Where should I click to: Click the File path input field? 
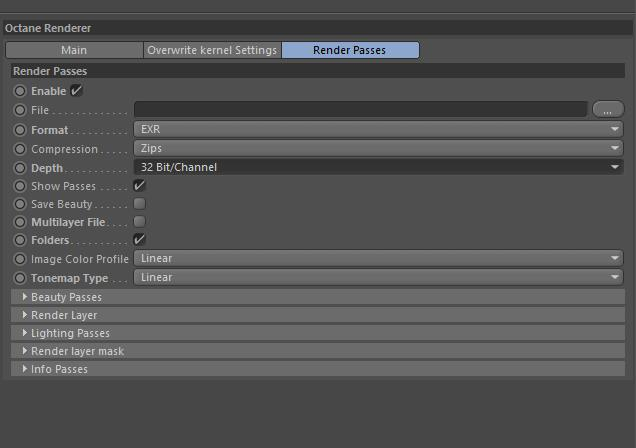tap(361, 109)
